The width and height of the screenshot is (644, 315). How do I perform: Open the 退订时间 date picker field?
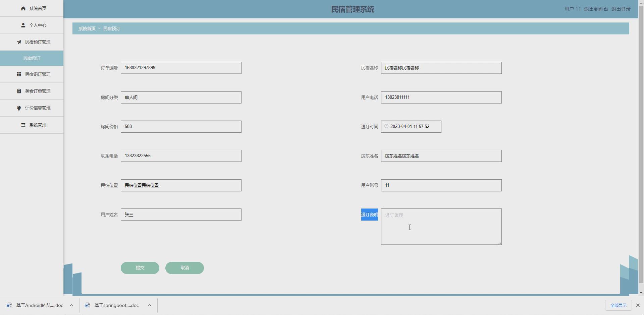tap(411, 126)
